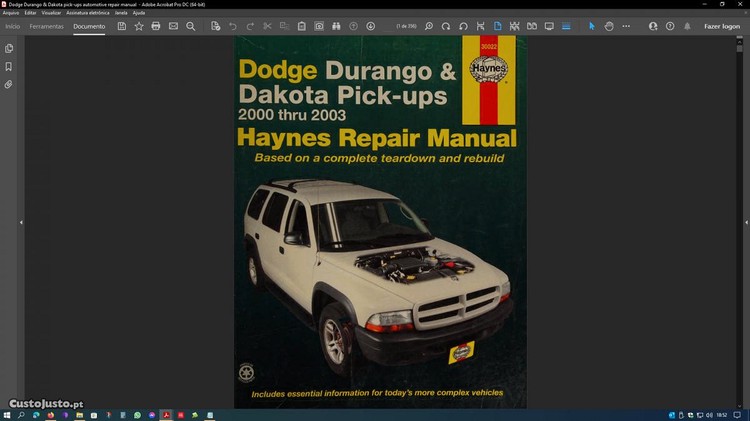Image resolution: width=750 pixels, height=421 pixels.
Task: Enable the hand pan tool
Action: [x=608, y=26]
